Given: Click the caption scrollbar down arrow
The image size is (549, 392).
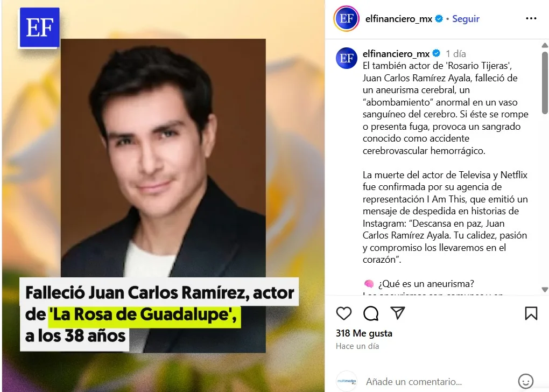Looking at the screenshot, I should (545, 290).
